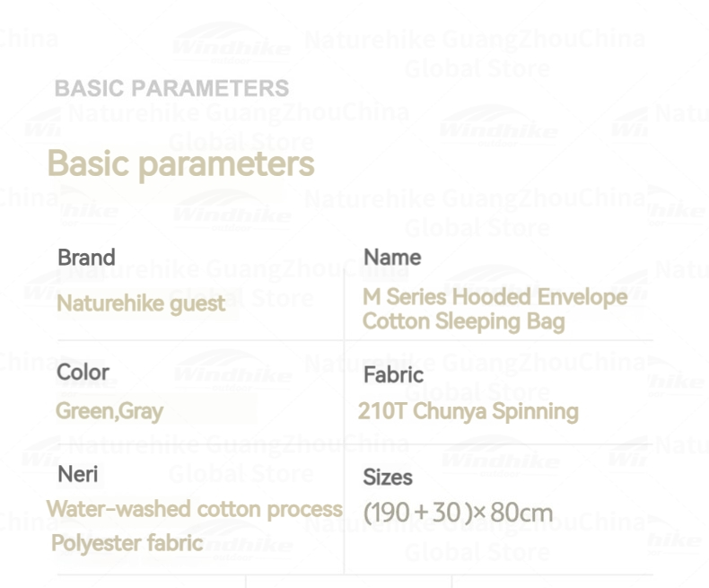Viewport: 709px width, 588px height.
Task: Select the Fabric label
Action: click(x=393, y=375)
